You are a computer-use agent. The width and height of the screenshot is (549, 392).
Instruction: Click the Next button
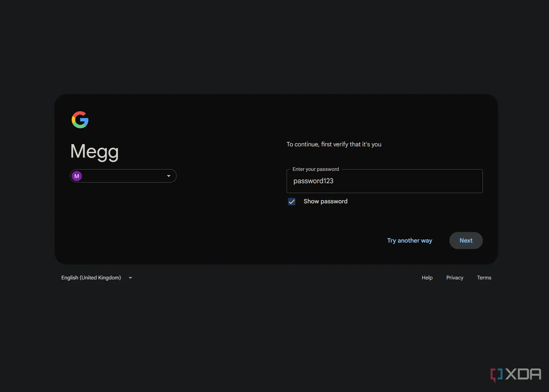tap(466, 241)
